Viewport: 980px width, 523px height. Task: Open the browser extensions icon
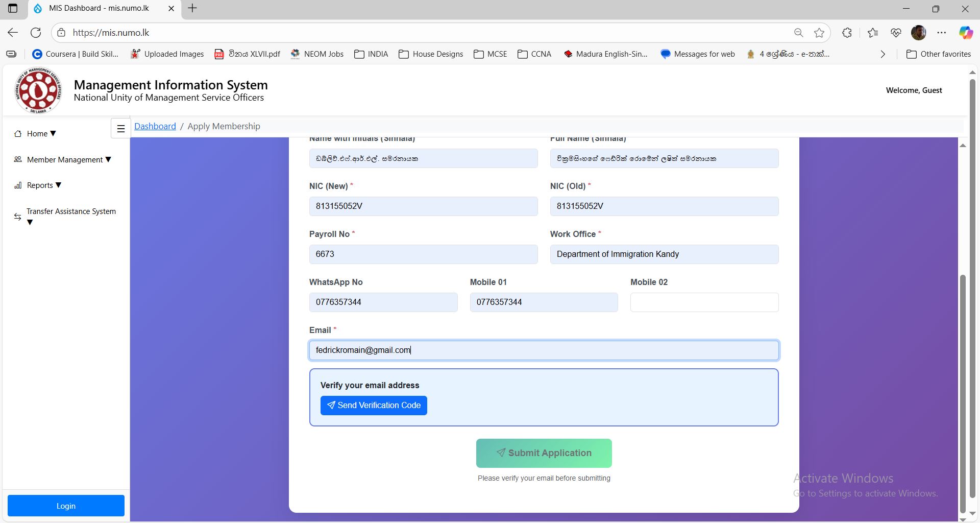pyautogui.click(x=847, y=33)
